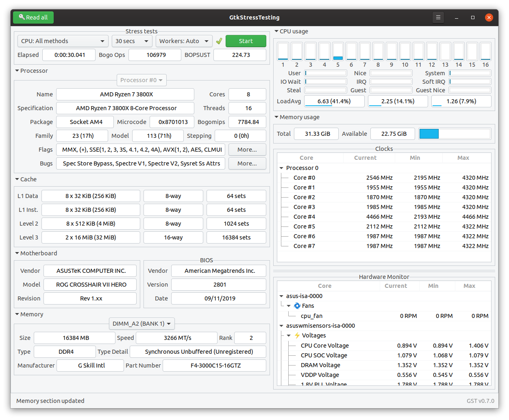
Task: Select the Core #0 row
Action: click(384, 178)
